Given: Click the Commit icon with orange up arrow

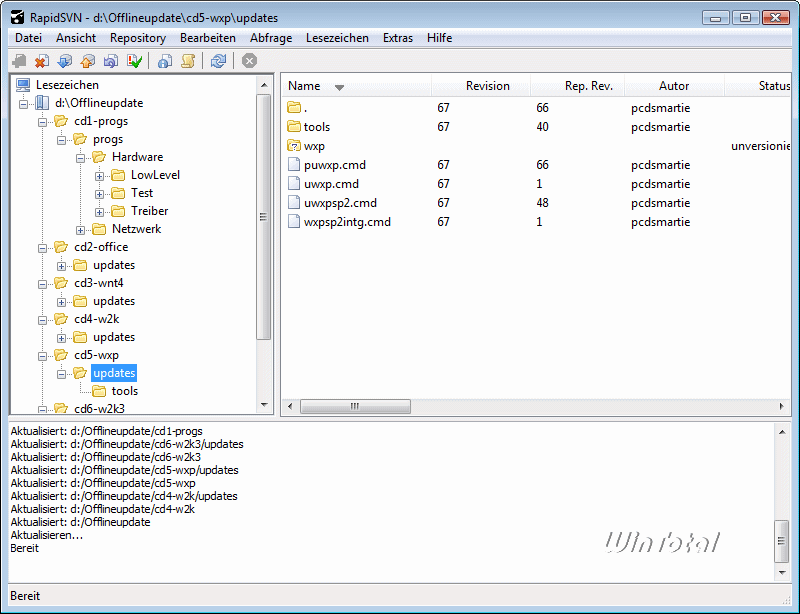Looking at the screenshot, I should point(88,61).
